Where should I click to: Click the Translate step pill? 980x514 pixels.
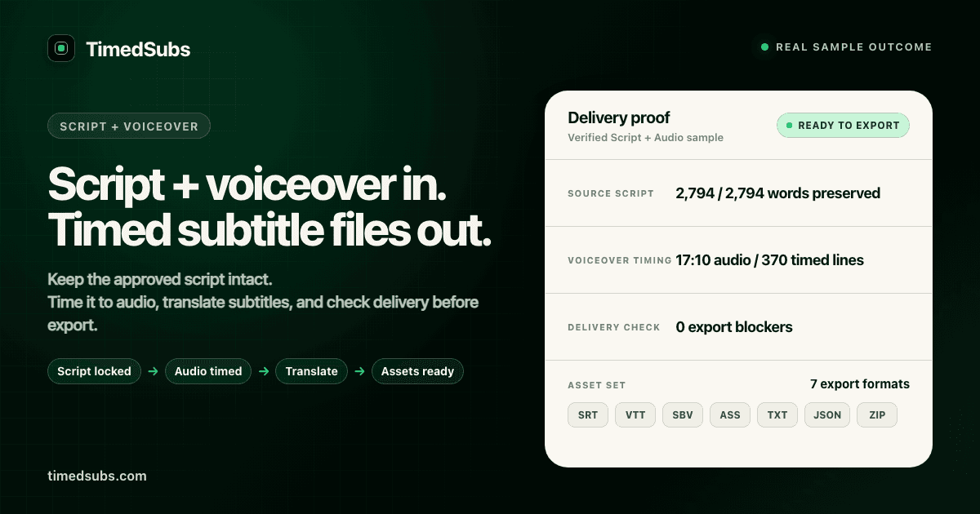click(311, 371)
